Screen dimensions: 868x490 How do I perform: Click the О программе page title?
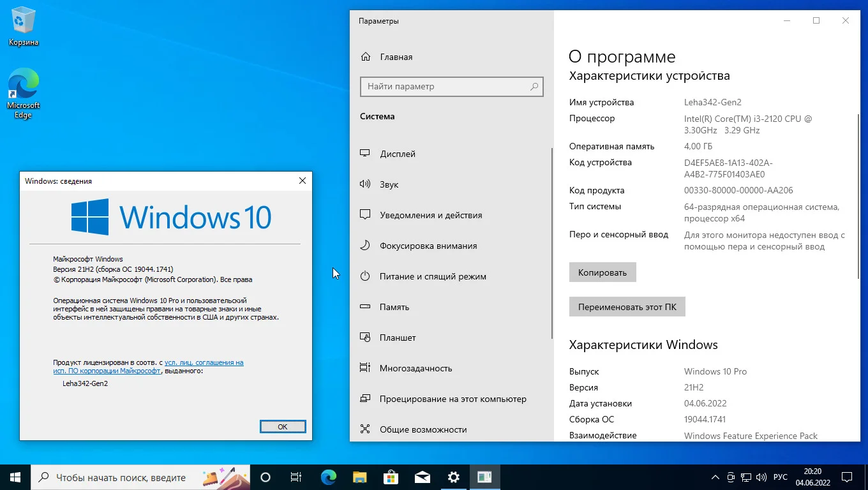tap(622, 57)
